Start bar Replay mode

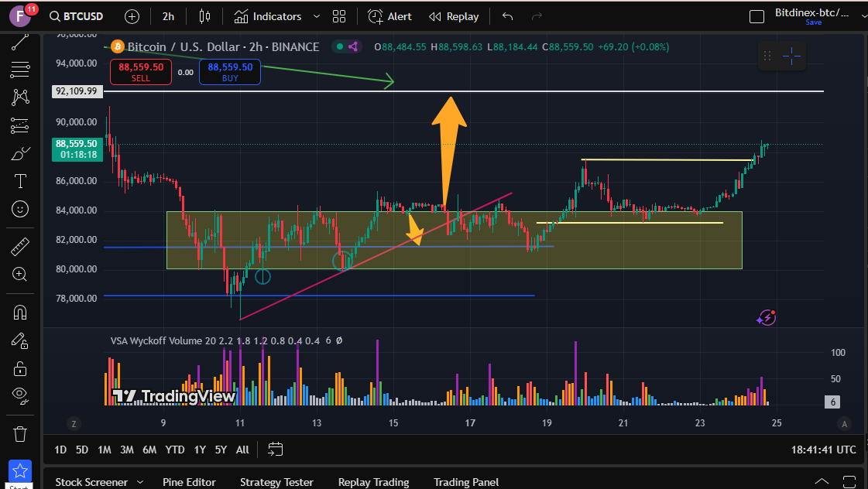click(x=454, y=16)
